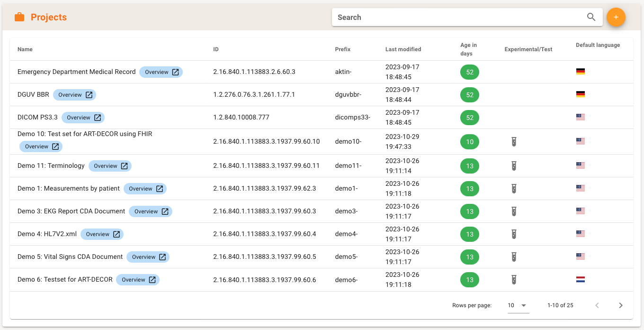Click experimental flask icon for Demo 11 row
The height and width of the screenshot is (330, 644).
513,166
